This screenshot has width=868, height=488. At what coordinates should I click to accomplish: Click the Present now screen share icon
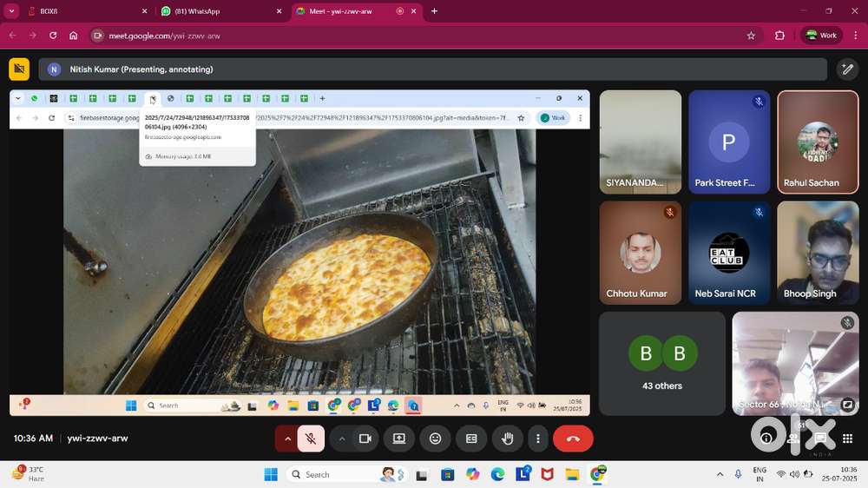(x=399, y=439)
